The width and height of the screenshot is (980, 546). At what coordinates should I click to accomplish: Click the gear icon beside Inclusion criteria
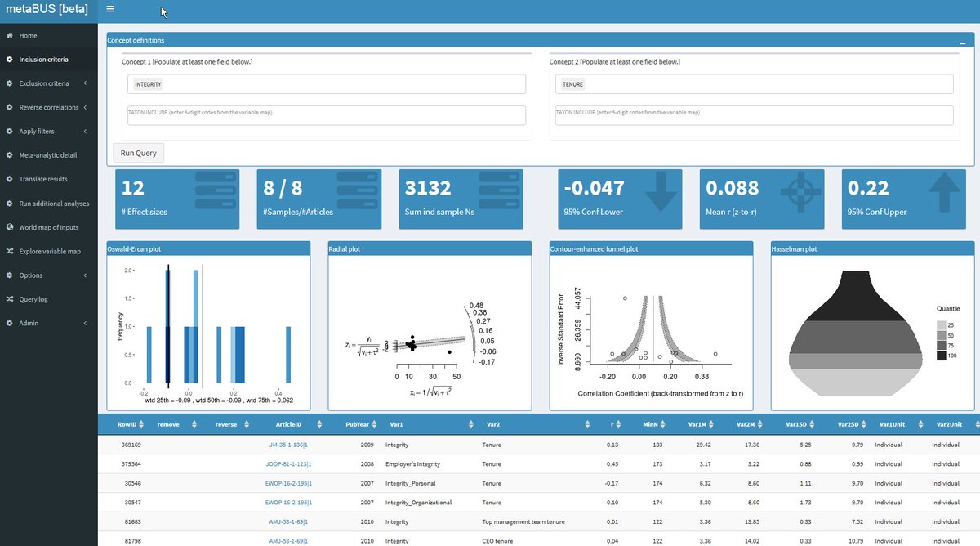(9, 60)
